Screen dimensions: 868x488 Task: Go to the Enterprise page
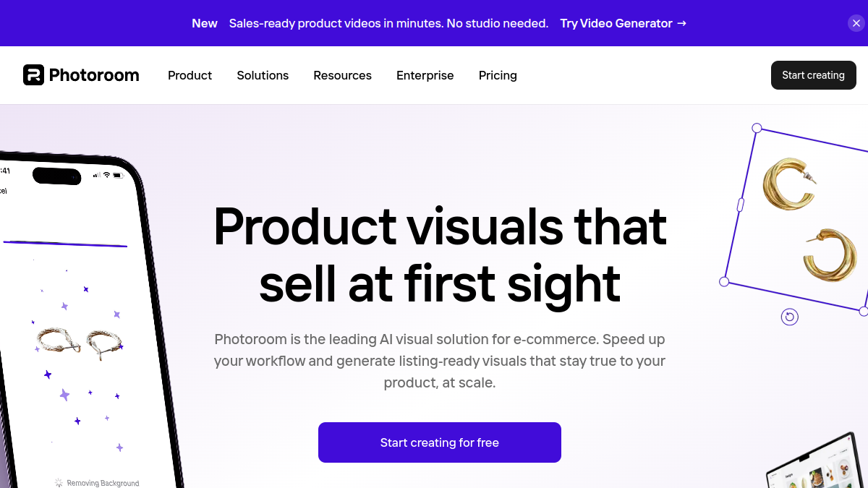coord(425,75)
